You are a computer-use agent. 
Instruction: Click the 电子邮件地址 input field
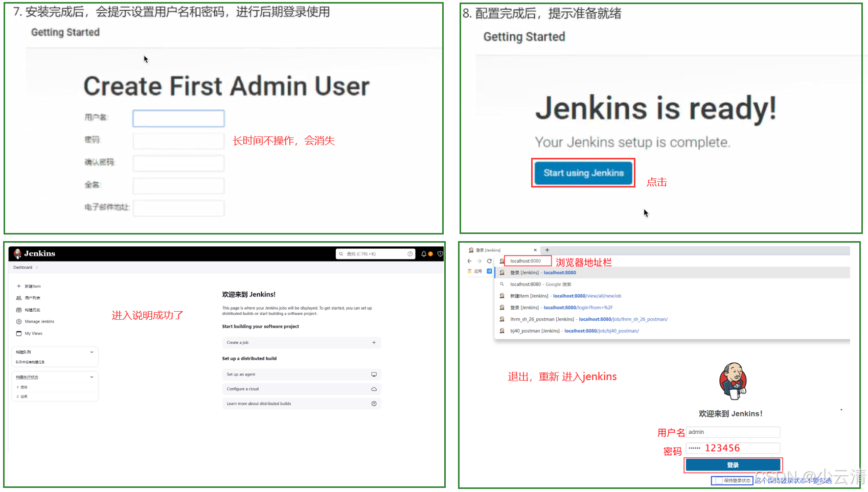pyautogui.click(x=178, y=208)
